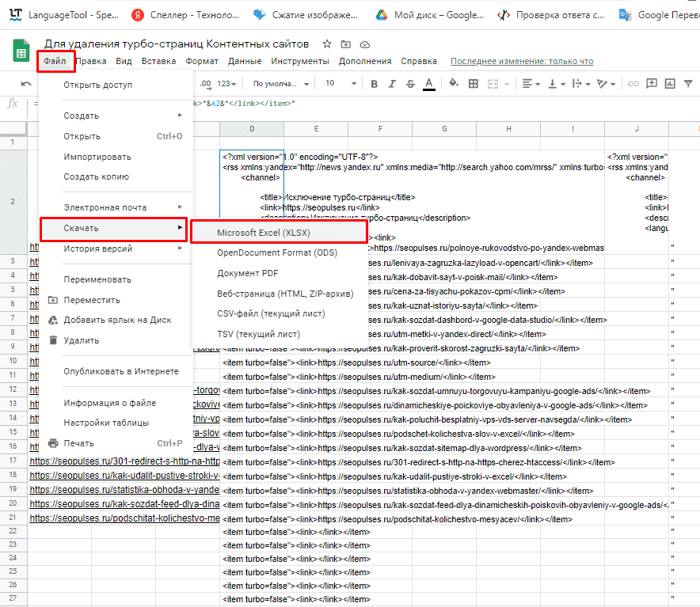Choose Открыть in File menu
The width and height of the screenshot is (700, 607).
(x=116, y=136)
